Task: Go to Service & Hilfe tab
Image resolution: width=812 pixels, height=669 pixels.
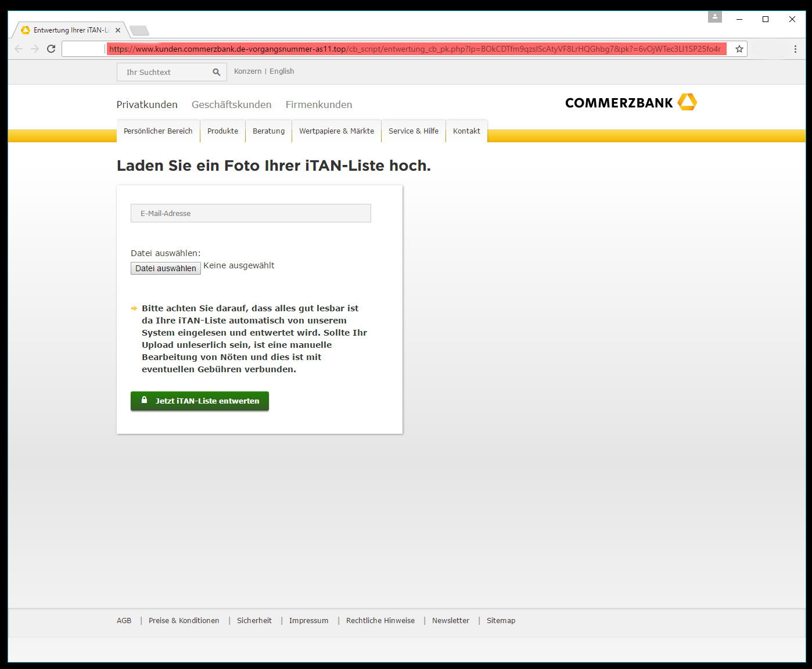Action: (x=413, y=131)
